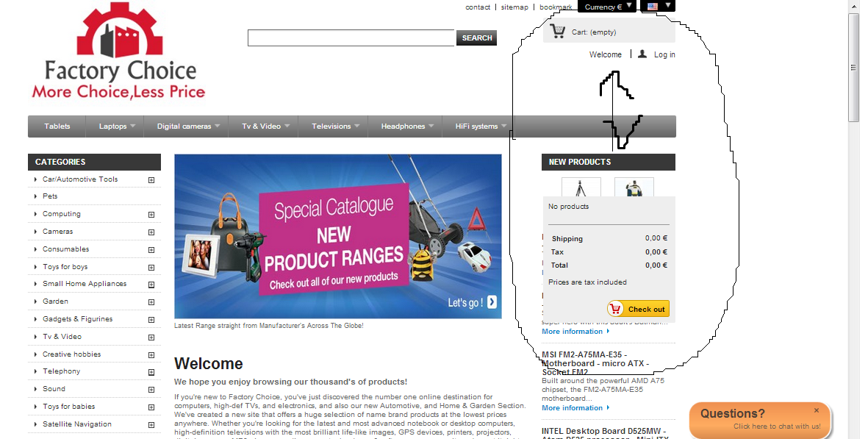The height and width of the screenshot is (439, 868).
Task: Open the Currency dropdown
Action: pos(608,6)
